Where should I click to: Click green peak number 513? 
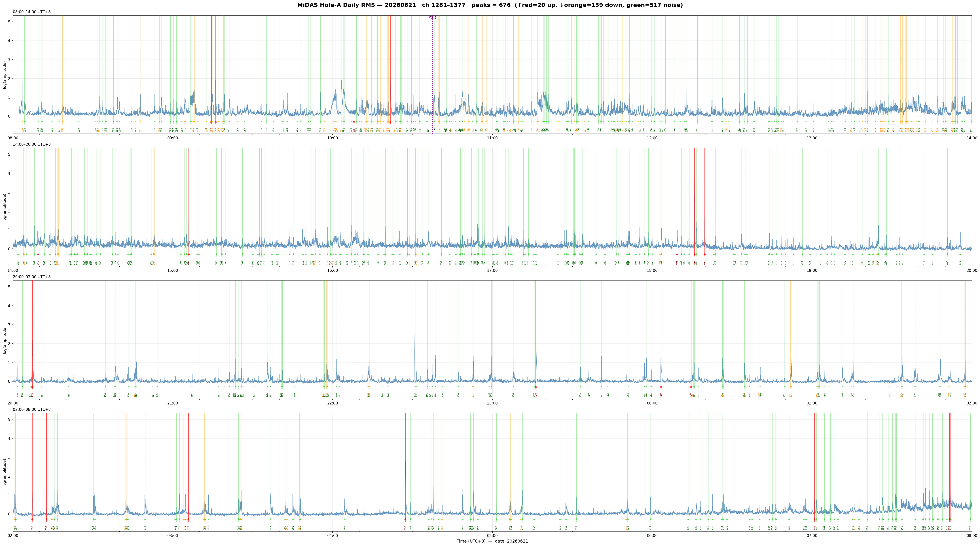coord(628,395)
